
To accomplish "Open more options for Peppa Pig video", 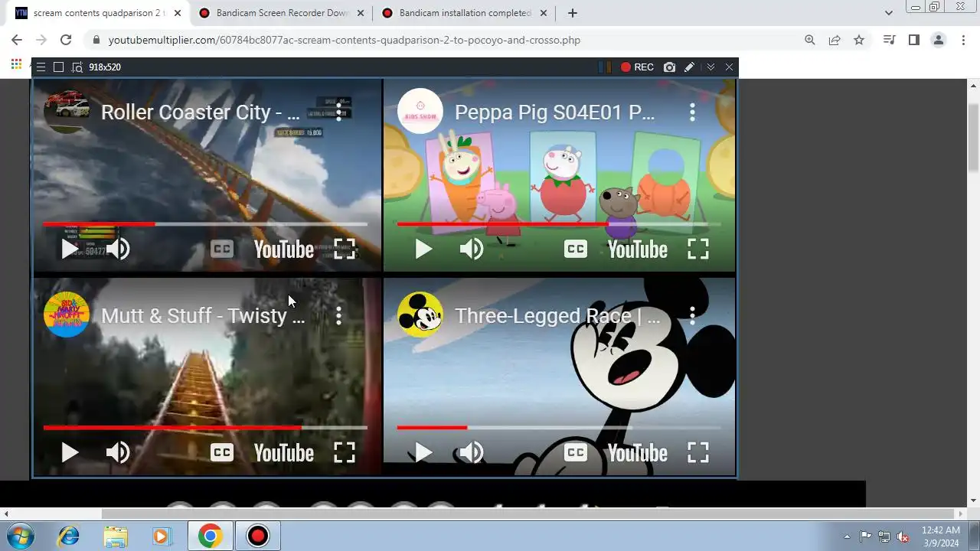I will point(692,112).
